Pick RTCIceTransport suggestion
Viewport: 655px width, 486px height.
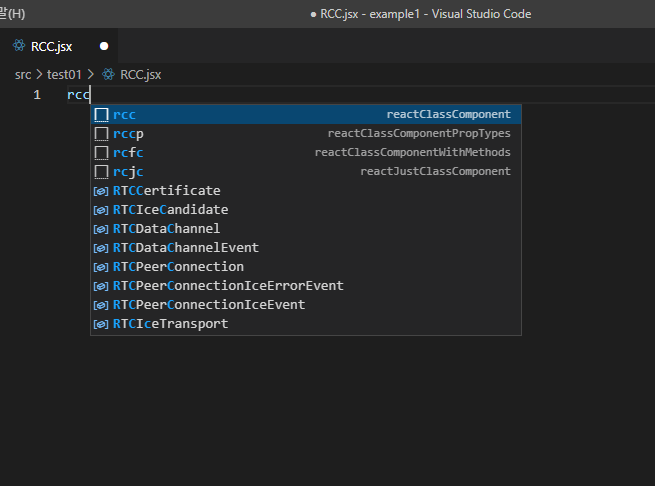pyautogui.click(x=306, y=324)
